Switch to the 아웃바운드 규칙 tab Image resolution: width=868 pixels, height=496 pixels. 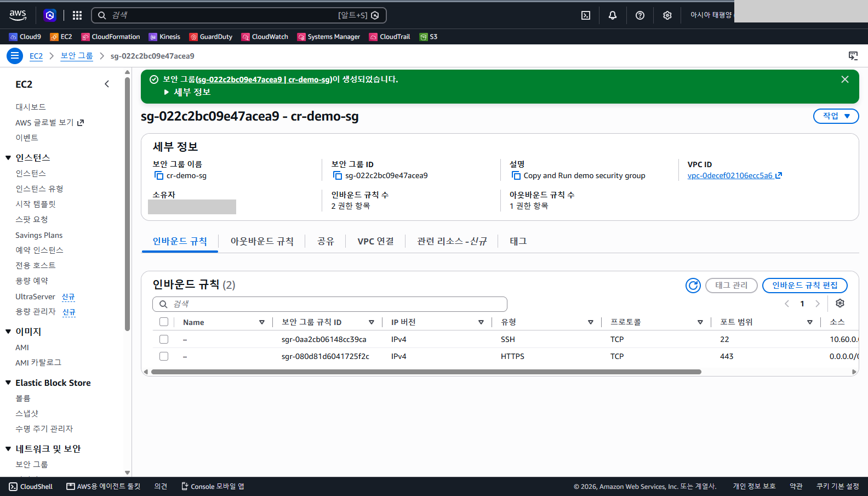[x=262, y=241]
